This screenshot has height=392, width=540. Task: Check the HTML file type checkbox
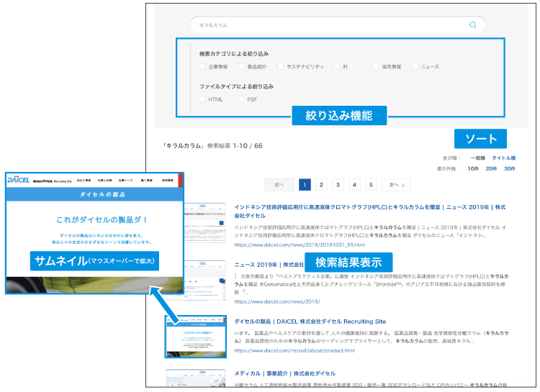click(202, 99)
